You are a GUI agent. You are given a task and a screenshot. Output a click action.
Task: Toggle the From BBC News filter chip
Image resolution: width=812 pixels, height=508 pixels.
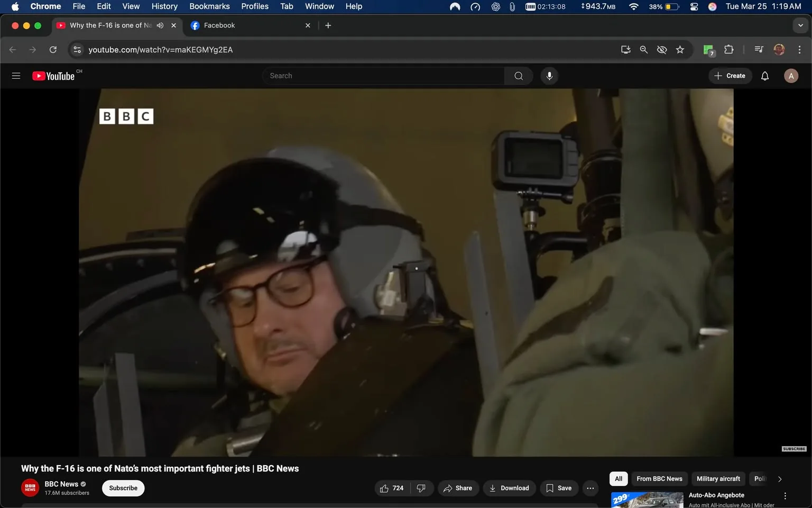pos(659,478)
